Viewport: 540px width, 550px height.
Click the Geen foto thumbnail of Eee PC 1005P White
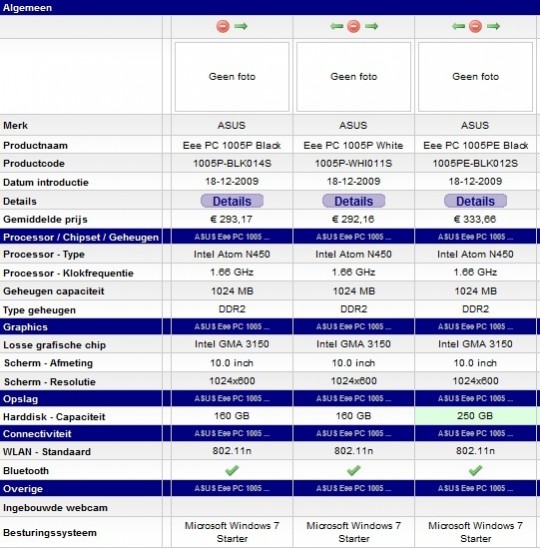click(x=354, y=77)
